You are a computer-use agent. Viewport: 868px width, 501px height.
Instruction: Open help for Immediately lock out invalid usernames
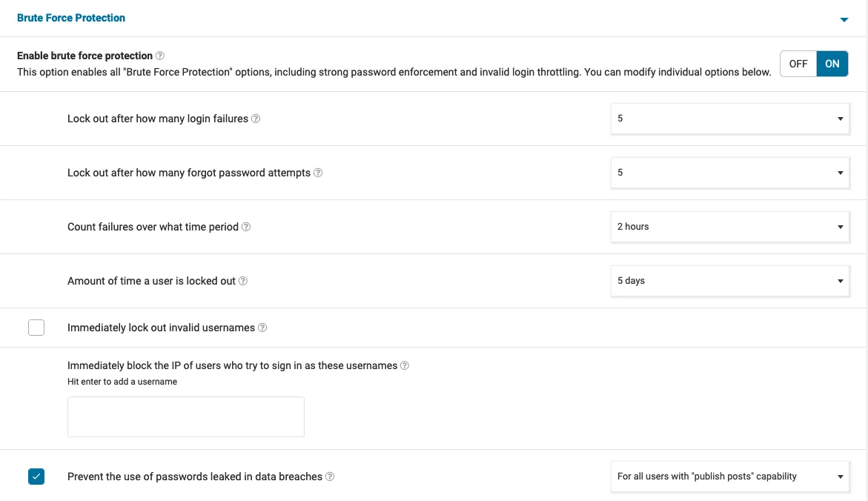[262, 328]
